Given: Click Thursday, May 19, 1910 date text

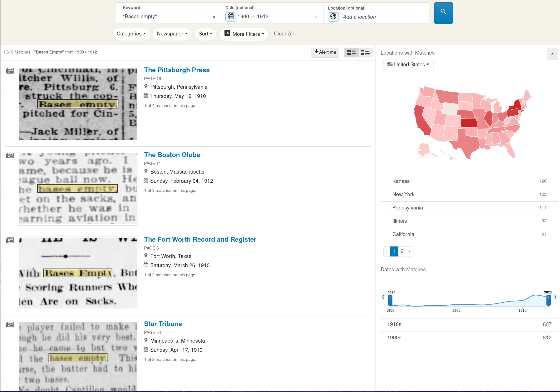Looking at the screenshot, I should 178,96.
